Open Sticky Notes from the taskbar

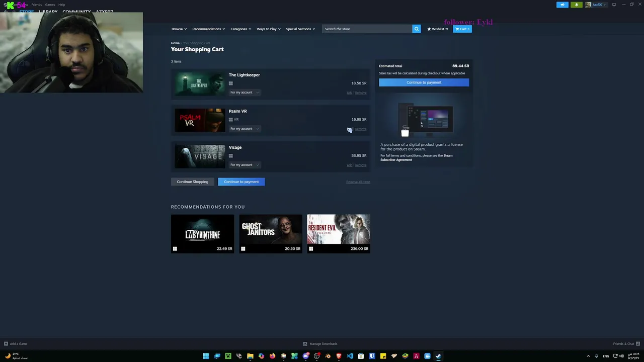pyautogui.click(x=383, y=356)
